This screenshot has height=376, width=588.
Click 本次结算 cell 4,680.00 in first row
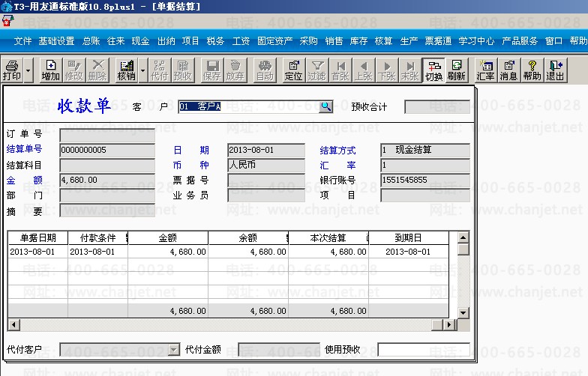pos(328,252)
